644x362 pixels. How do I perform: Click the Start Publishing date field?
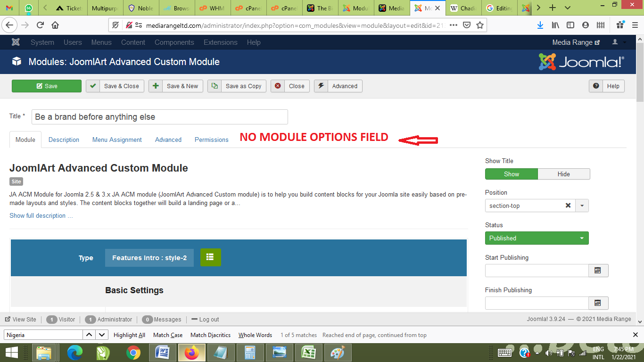(x=537, y=271)
